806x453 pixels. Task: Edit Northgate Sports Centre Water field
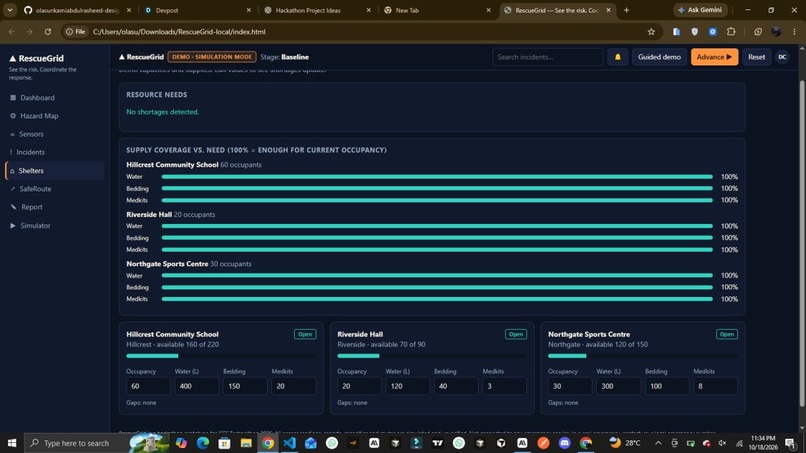(x=618, y=386)
